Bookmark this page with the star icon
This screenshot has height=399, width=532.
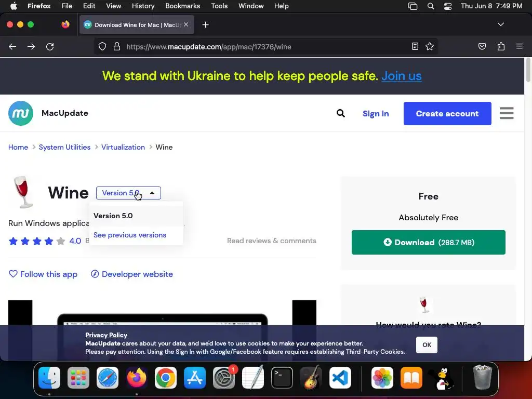pyautogui.click(x=430, y=46)
